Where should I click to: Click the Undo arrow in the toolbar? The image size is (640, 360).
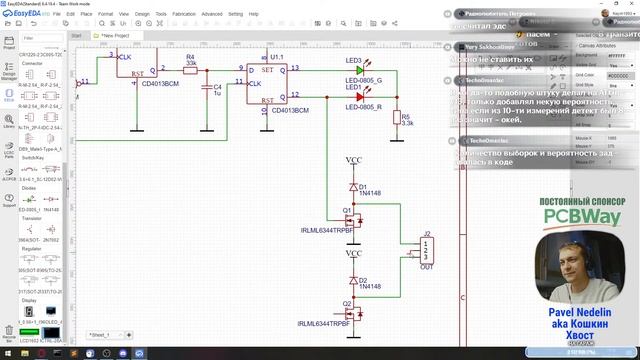(33, 24)
